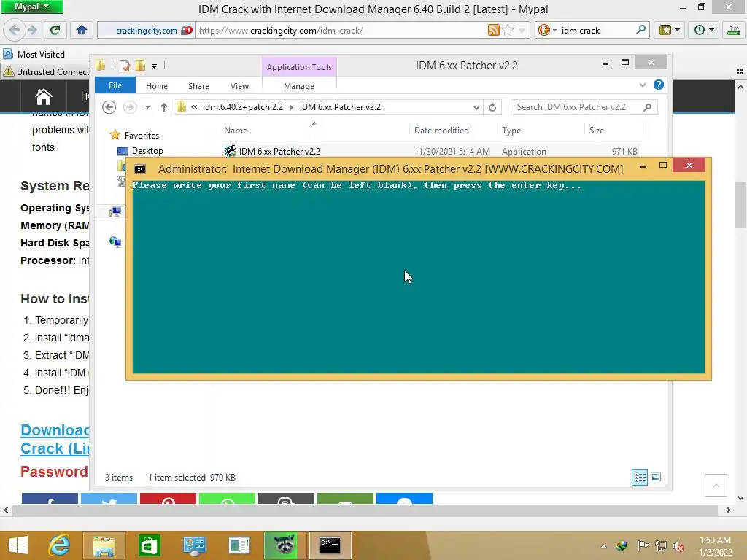
Task: Go up one folder level in Explorer
Action: pyautogui.click(x=164, y=107)
